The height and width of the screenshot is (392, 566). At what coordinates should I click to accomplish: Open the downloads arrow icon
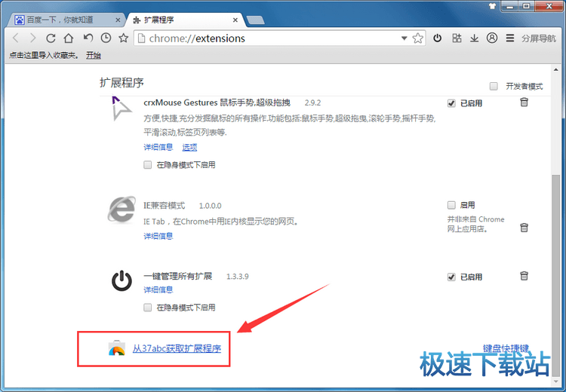click(x=475, y=38)
